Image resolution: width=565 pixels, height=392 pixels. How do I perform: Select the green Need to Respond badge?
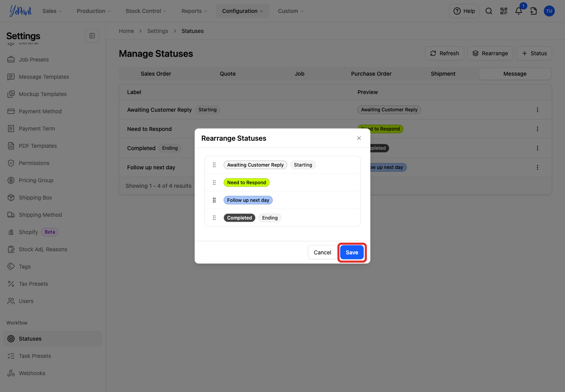click(x=246, y=183)
